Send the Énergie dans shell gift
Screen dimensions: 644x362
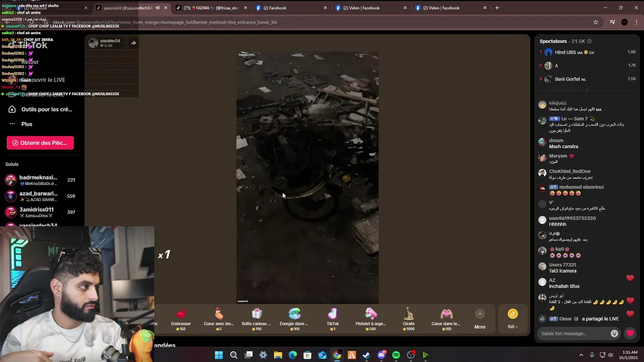tap(294, 319)
